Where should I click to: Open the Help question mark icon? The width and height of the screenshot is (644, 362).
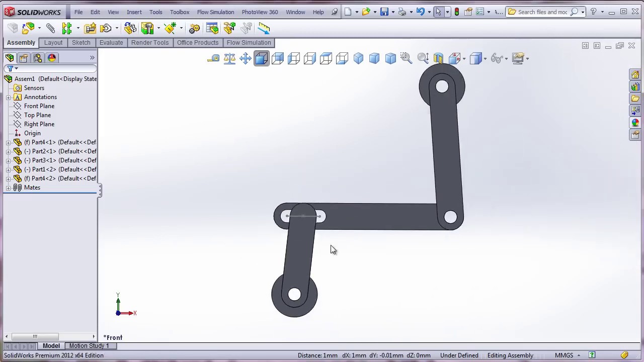coord(593,12)
